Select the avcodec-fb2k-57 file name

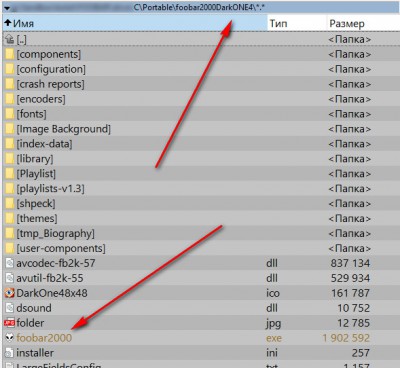click(56, 263)
